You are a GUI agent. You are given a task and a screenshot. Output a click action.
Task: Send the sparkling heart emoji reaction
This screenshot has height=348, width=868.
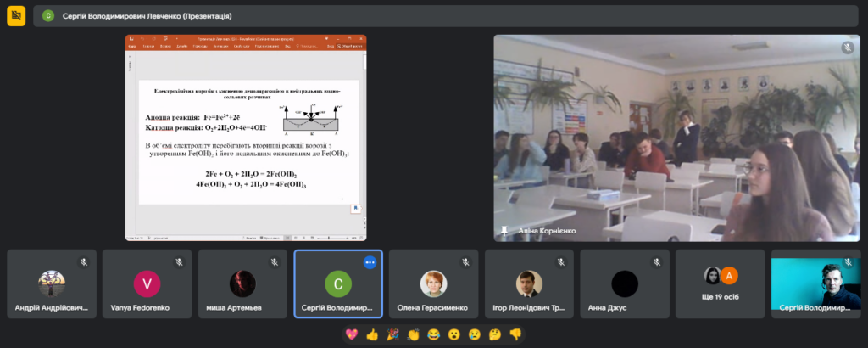pos(351,334)
